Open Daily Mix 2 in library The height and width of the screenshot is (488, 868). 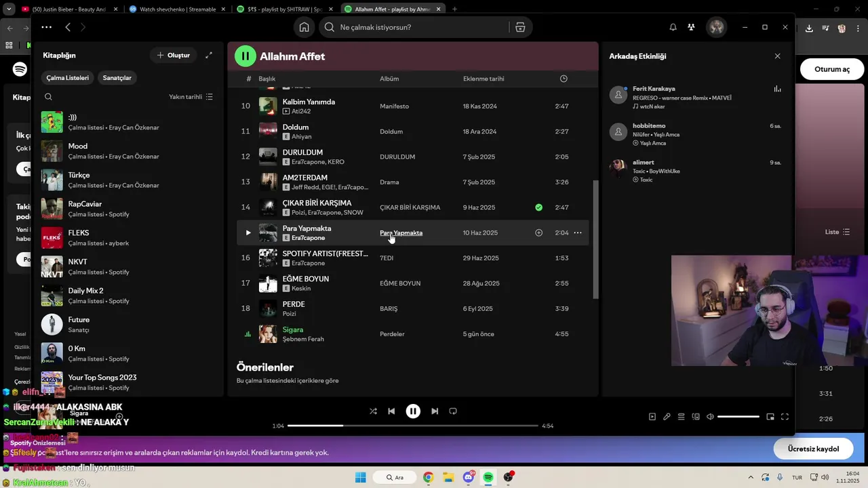[127, 296]
